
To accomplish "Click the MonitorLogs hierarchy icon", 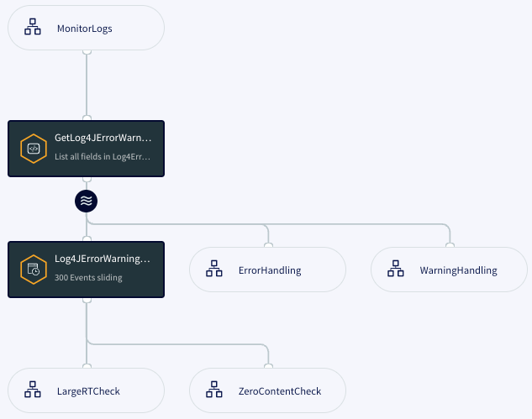I will [33, 28].
